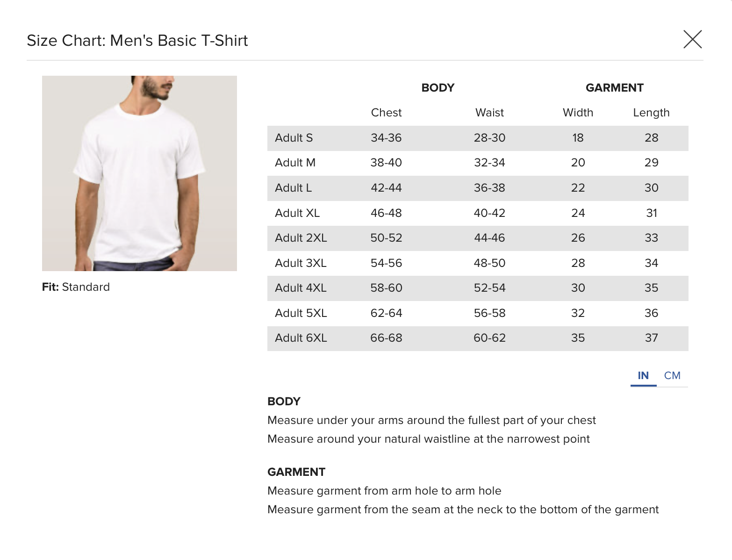Click the Chest column header

click(x=386, y=113)
